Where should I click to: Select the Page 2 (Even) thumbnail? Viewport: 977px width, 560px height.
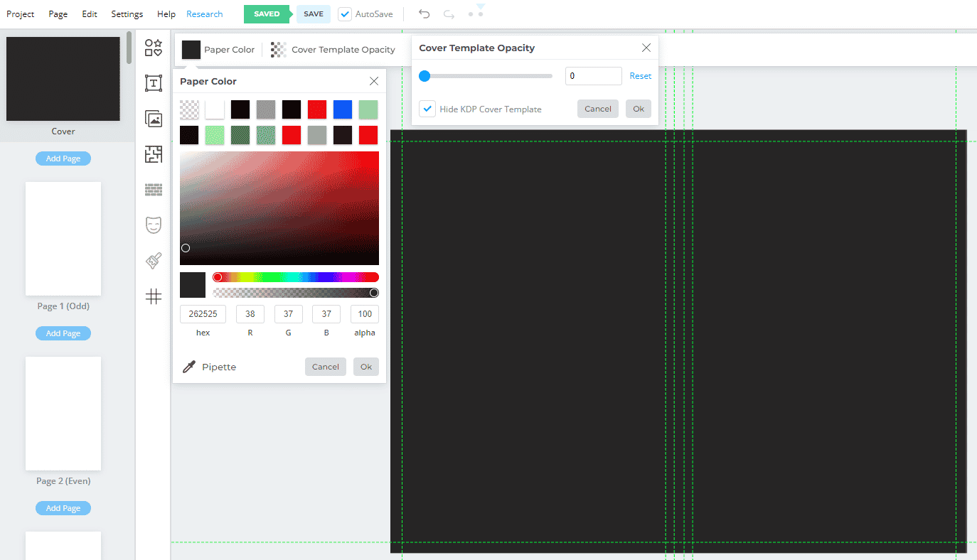click(63, 414)
